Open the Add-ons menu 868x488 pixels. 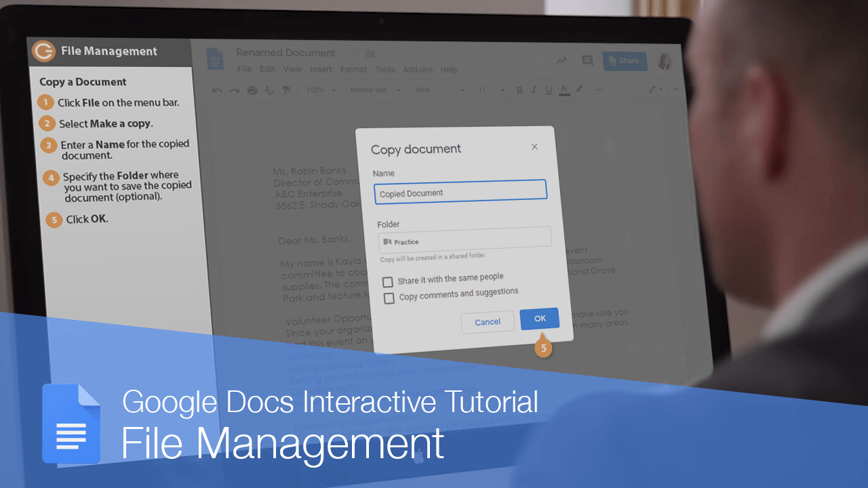[x=418, y=69]
